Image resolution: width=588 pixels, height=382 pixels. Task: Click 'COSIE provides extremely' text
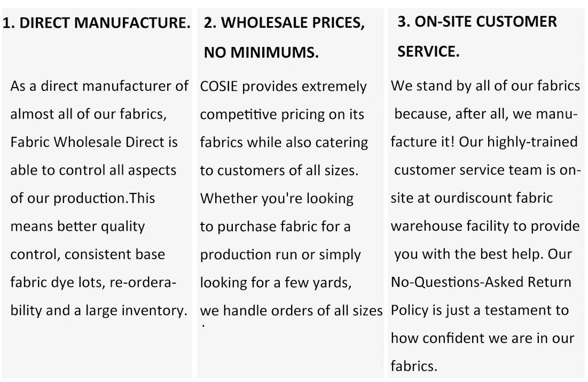coord(283,87)
